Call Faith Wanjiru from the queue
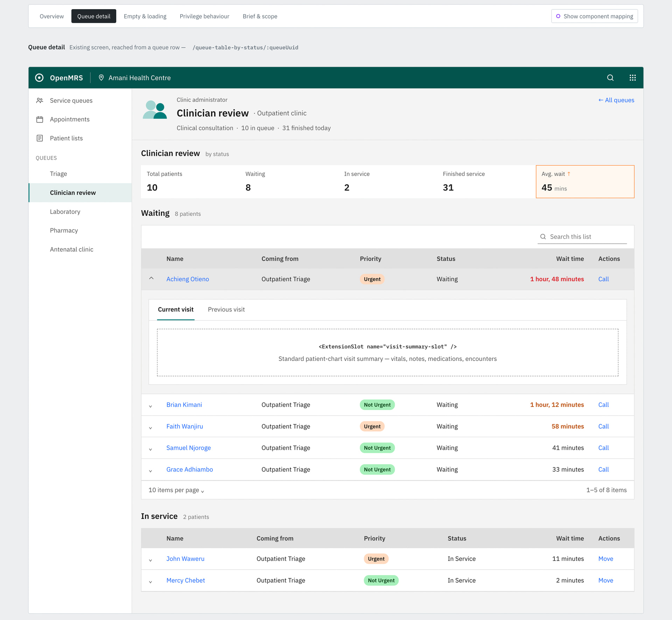Viewport: 672px width, 620px height. (603, 426)
